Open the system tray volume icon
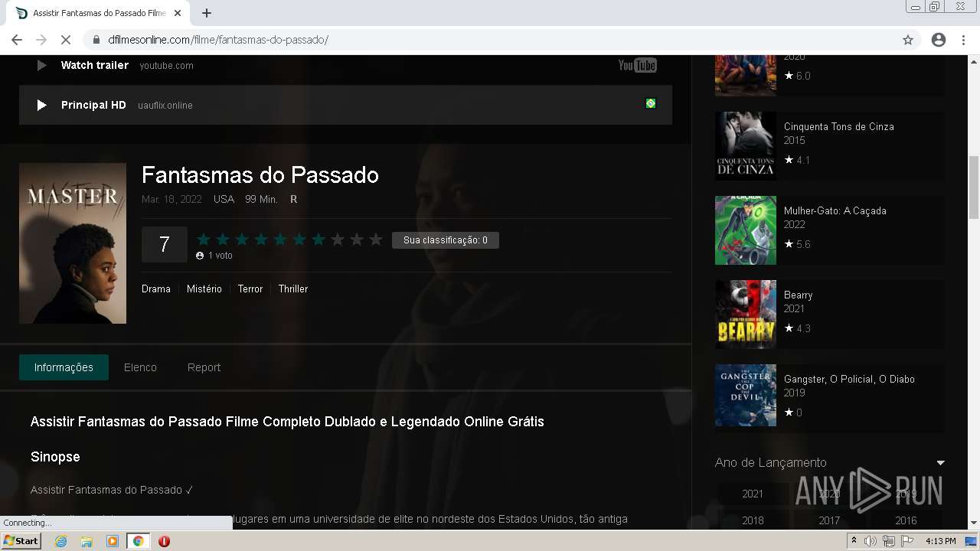 coord(870,541)
